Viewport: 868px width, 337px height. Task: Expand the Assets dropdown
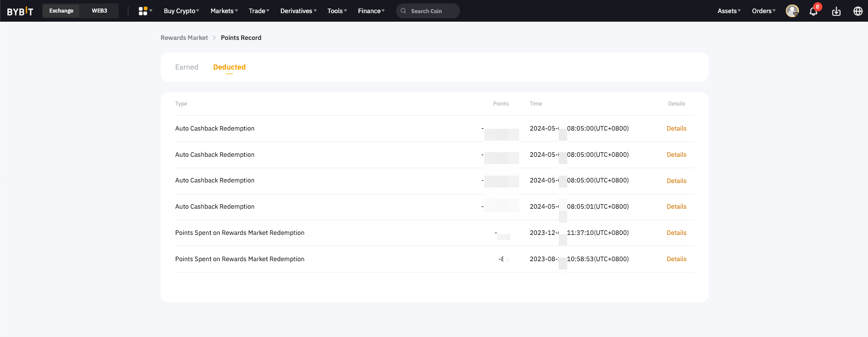[729, 11]
